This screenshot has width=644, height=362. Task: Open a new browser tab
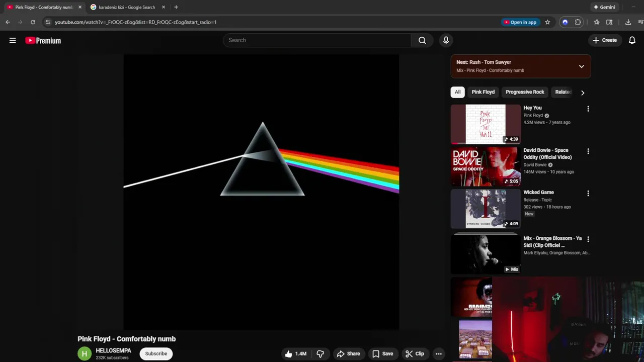[x=176, y=7]
